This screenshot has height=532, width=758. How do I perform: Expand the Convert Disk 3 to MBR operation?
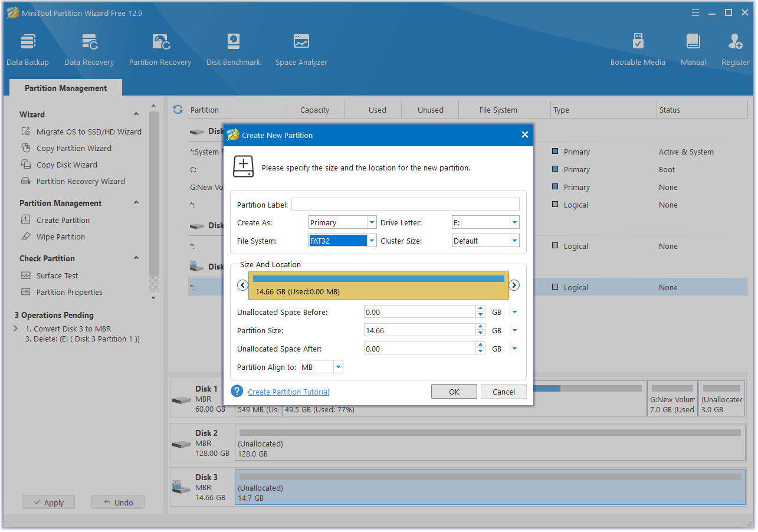tap(16, 329)
